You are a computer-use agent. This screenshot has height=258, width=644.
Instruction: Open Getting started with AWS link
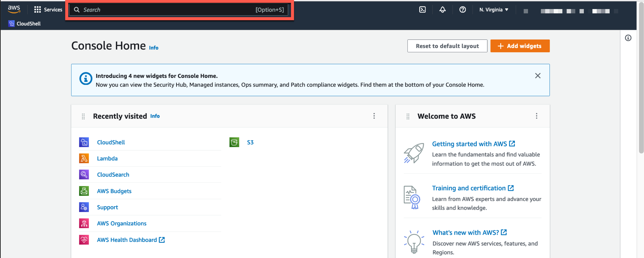pyautogui.click(x=469, y=144)
